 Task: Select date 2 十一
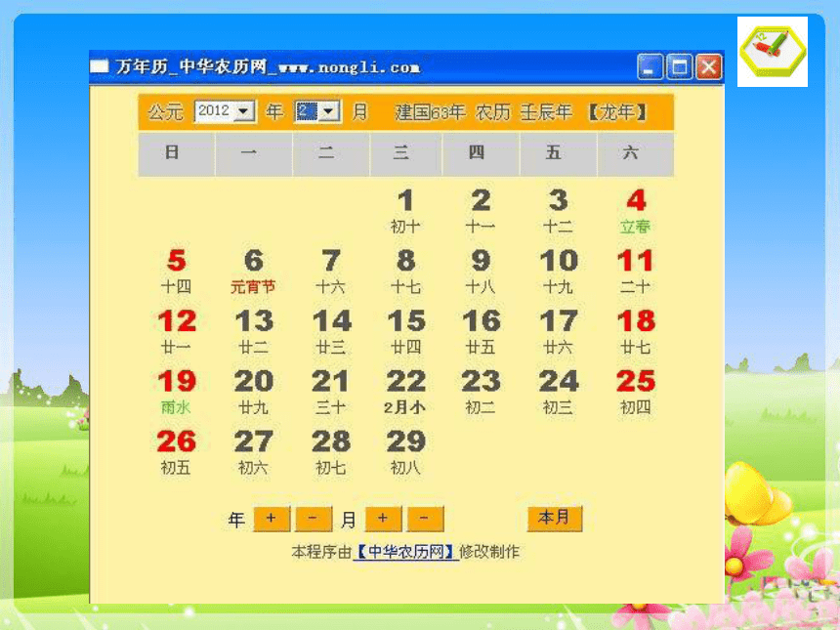(481, 212)
